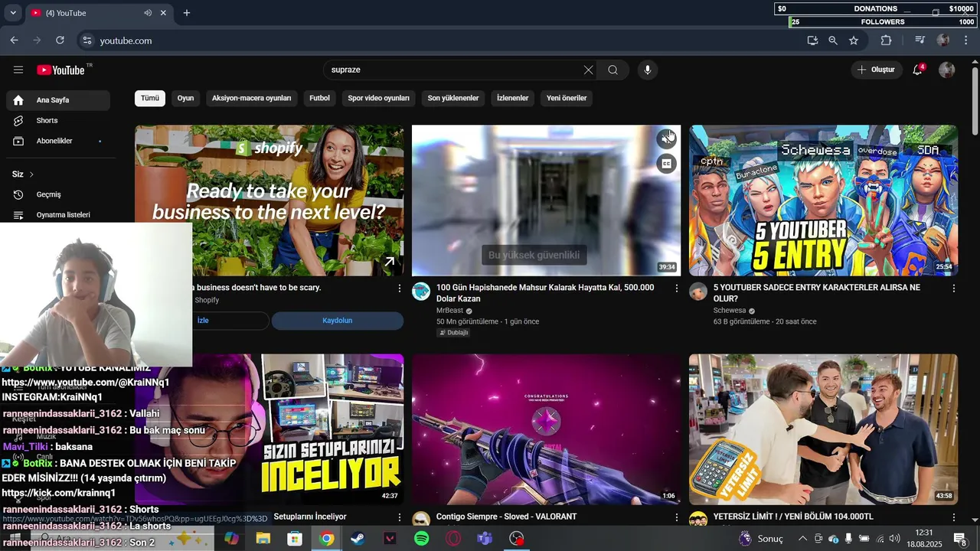Select the 'Tümü' filter chip
The height and width of the screenshot is (551, 980).
(150, 98)
